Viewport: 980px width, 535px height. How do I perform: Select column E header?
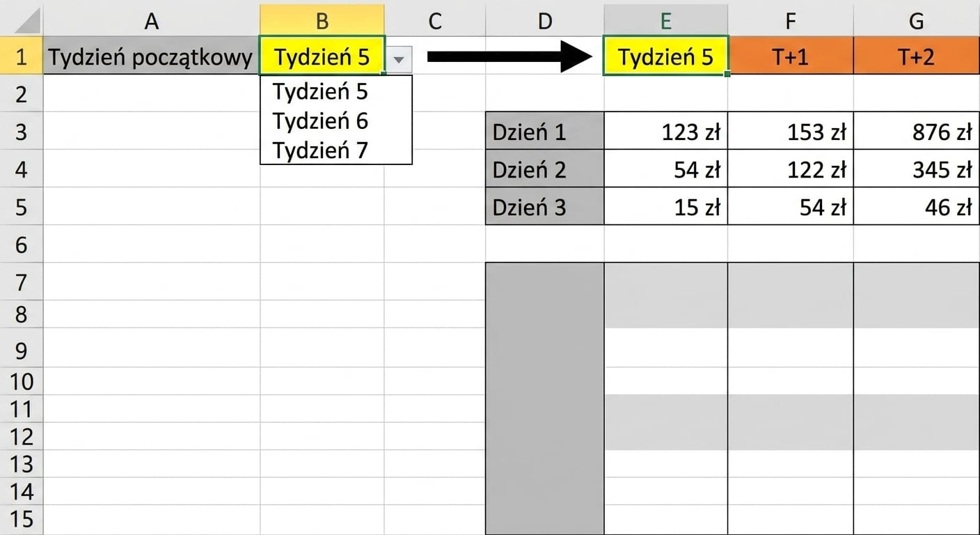[x=666, y=21]
